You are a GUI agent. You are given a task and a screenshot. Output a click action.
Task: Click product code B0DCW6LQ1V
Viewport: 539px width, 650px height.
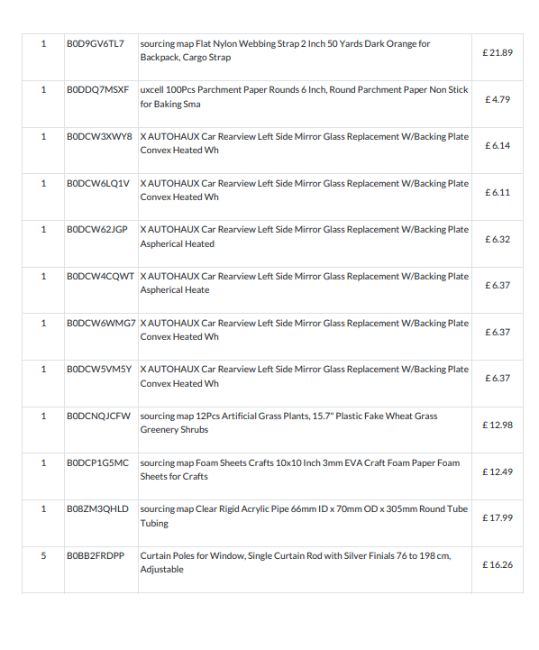pyautogui.click(x=98, y=183)
